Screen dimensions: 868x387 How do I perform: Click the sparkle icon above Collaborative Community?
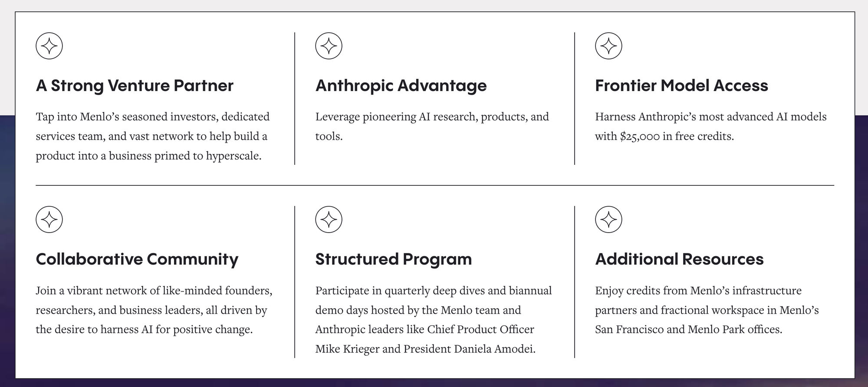[x=49, y=220]
